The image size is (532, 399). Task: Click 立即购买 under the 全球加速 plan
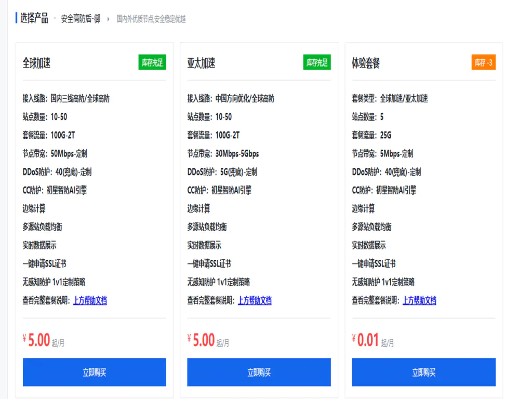pos(94,372)
